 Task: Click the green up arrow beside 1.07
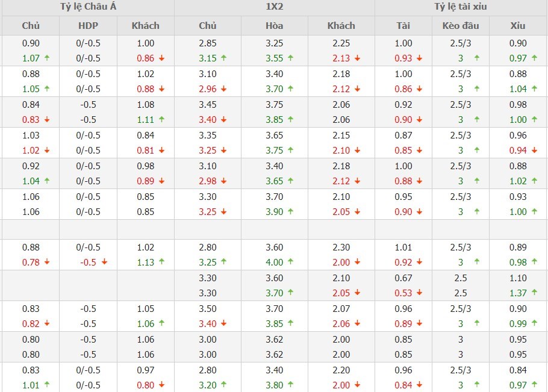click(x=47, y=58)
